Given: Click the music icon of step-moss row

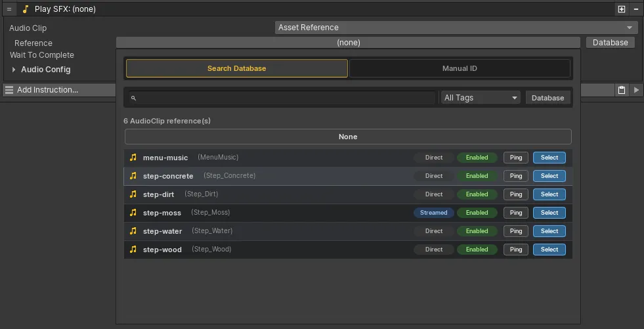Looking at the screenshot, I should (x=133, y=213).
